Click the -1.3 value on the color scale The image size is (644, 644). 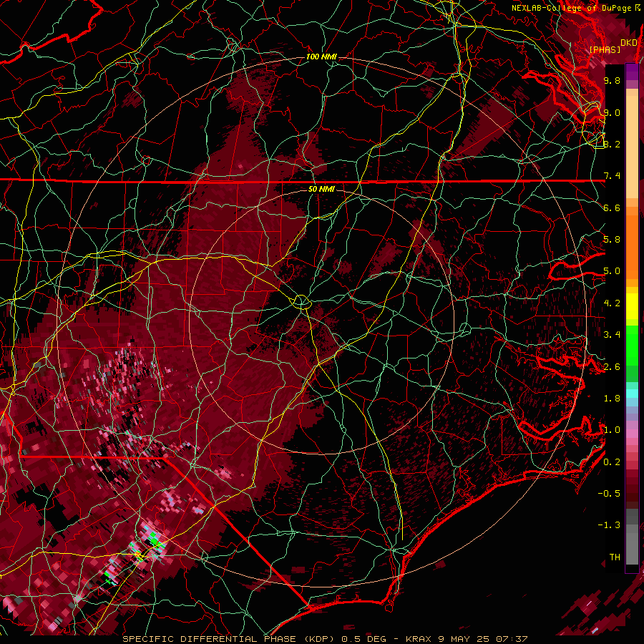pos(609,525)
